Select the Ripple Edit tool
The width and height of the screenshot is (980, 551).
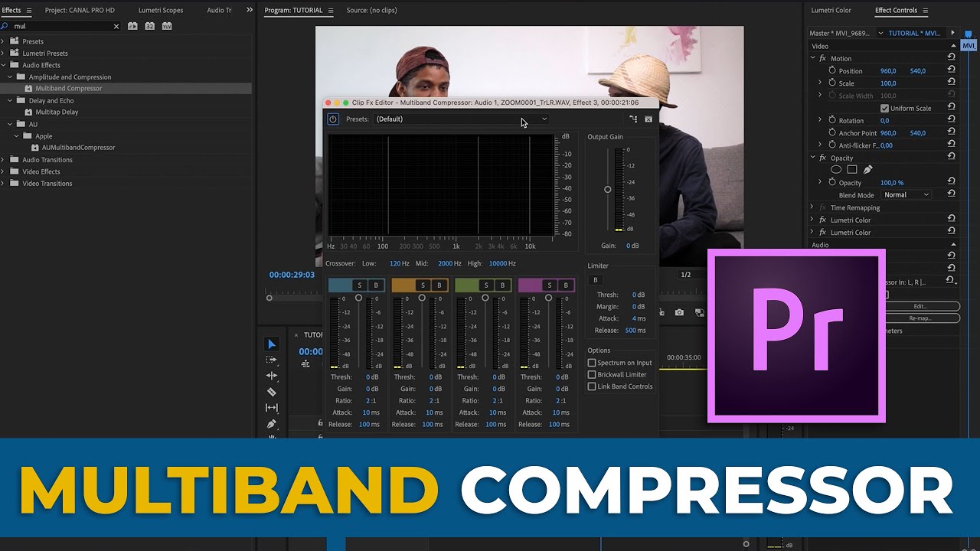(x=271, y=376)
